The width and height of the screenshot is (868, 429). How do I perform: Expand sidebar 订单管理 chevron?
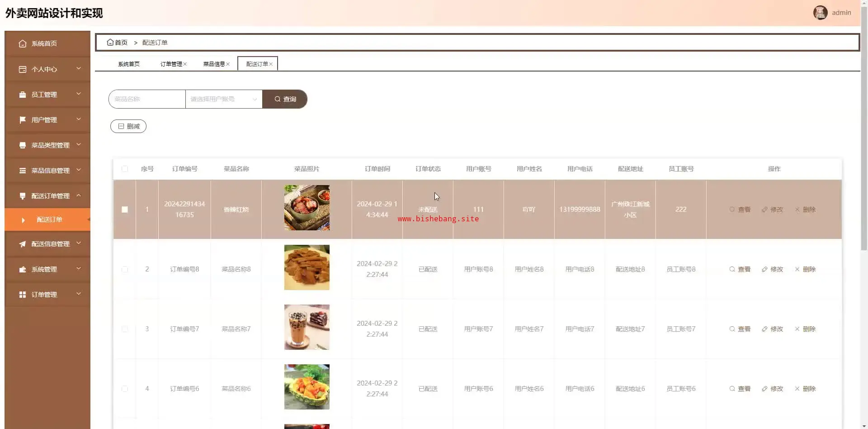(79, 294)
